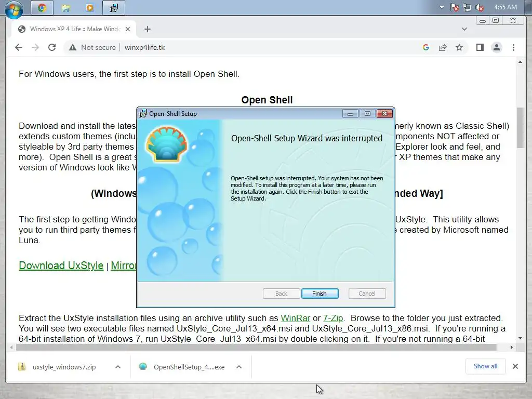Open Chrome from the taskbar

[42, 7]
